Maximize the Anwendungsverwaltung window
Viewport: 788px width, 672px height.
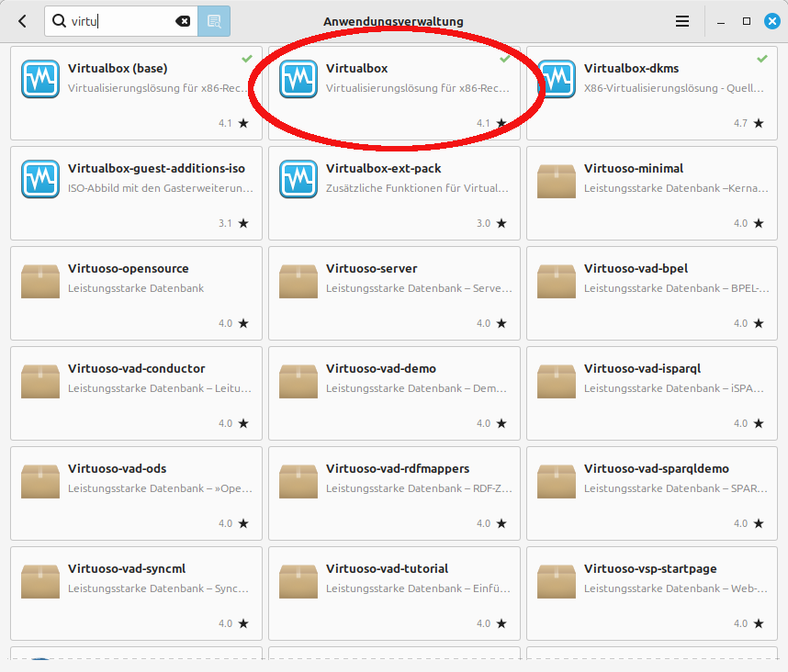(x=747, y=21)
